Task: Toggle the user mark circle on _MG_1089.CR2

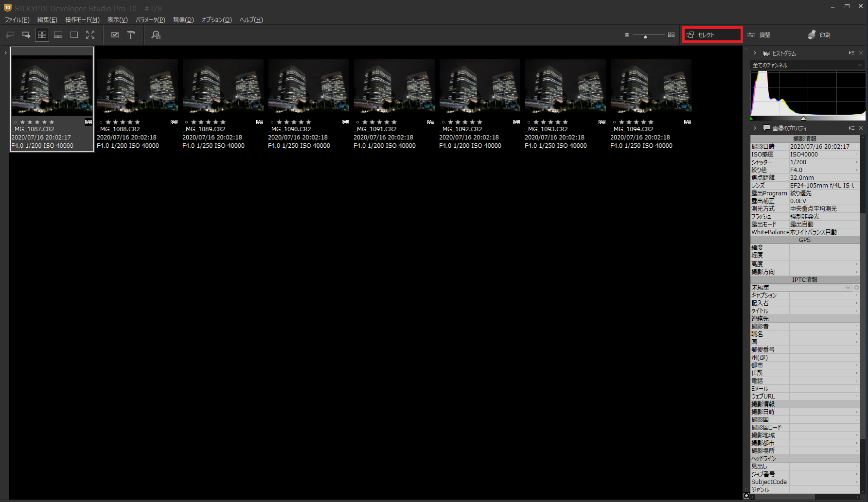Action: point(187,122)
